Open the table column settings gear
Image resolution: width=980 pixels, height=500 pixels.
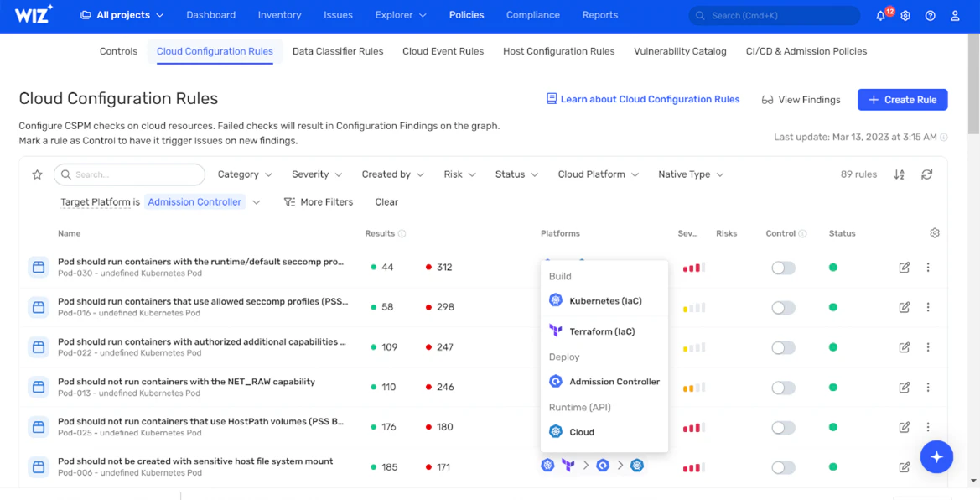point(935,233)
